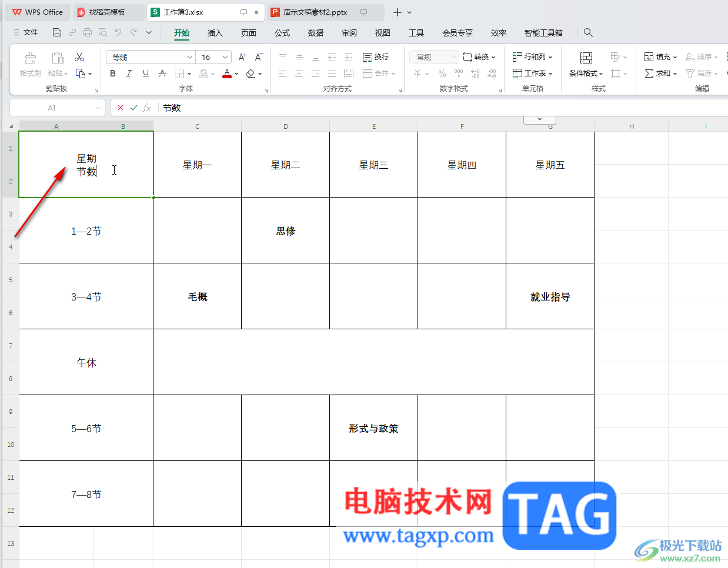The width and height of the screenshot is (728, 568).
Task: Click the Copy icon in clipboard group
Action: 81,73
